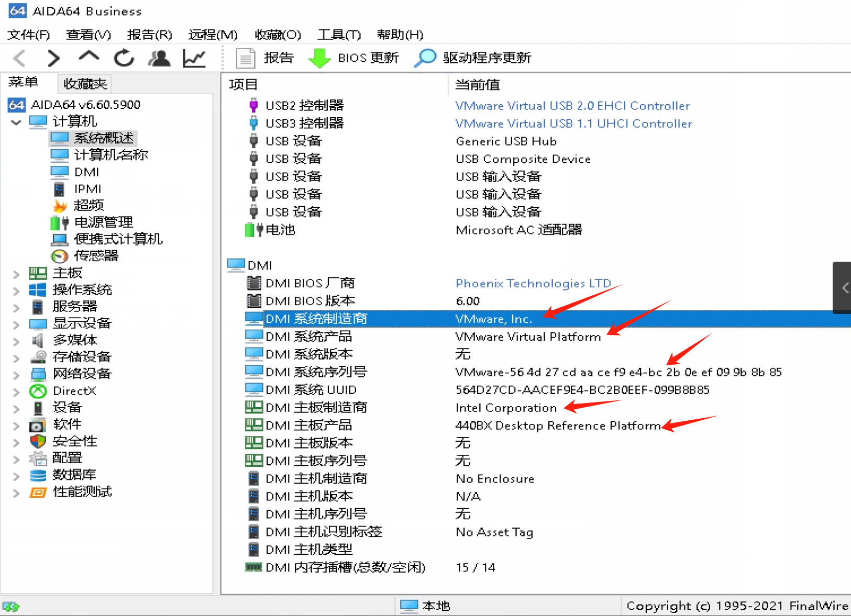Click 驱动程序更新 driver update button
The image size is (851, 616).
coord(472,58)
